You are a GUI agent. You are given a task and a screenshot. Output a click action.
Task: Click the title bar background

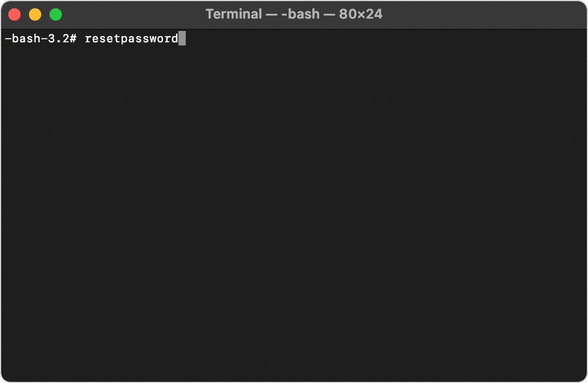[x=470, y=14]
